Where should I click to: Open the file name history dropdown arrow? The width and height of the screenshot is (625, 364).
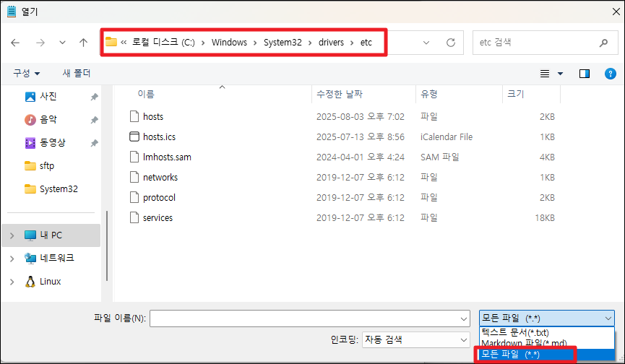point(464,318)
